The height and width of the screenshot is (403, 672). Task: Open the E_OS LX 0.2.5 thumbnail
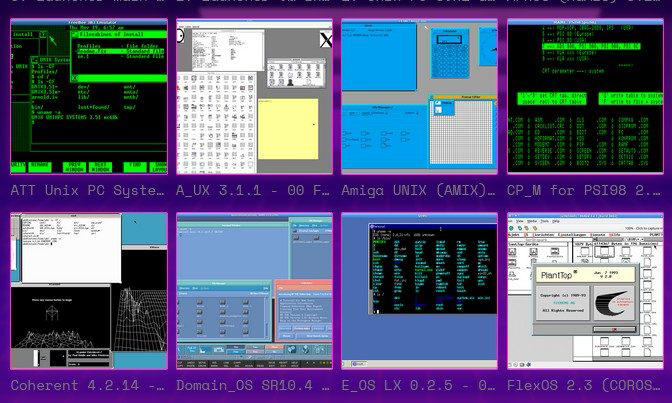[x=420, y=291]
